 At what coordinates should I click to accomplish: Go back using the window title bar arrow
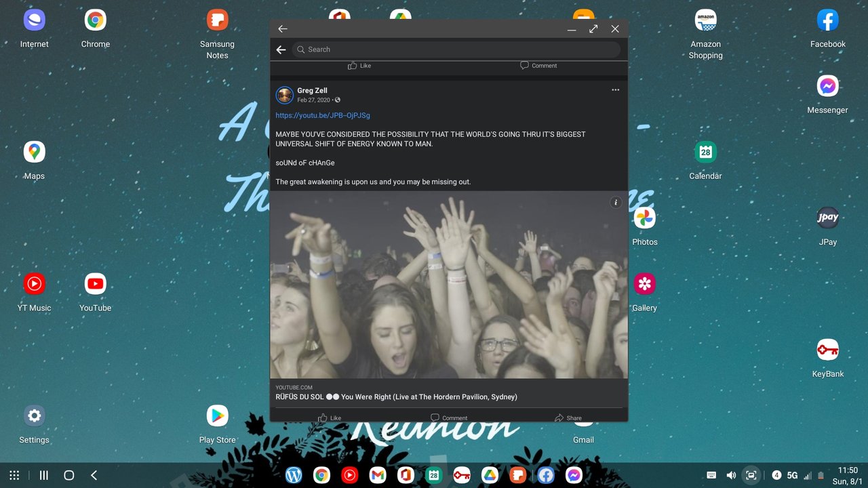click(283, 28)
